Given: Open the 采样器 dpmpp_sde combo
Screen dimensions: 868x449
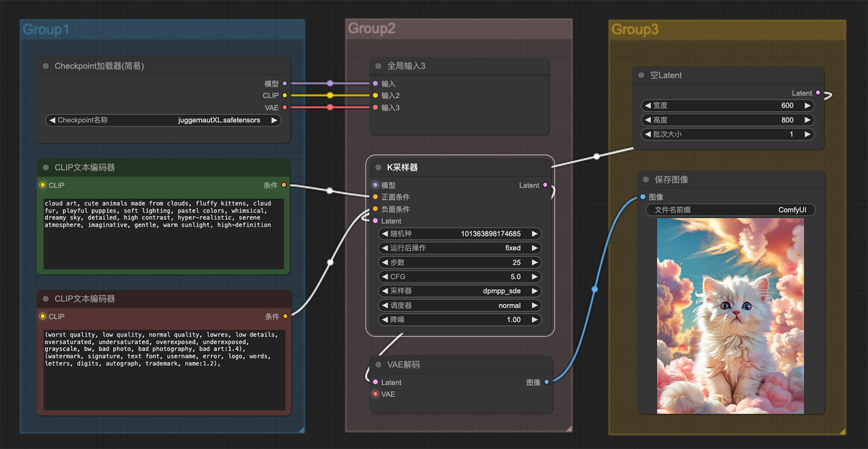Looking at the screenshot, I should coord(460,291).
